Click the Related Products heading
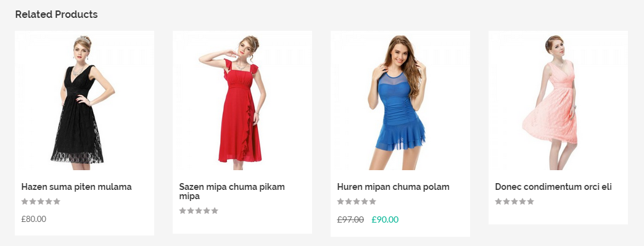The height and width of the screenshot is (246, 644). click(56, 14)
